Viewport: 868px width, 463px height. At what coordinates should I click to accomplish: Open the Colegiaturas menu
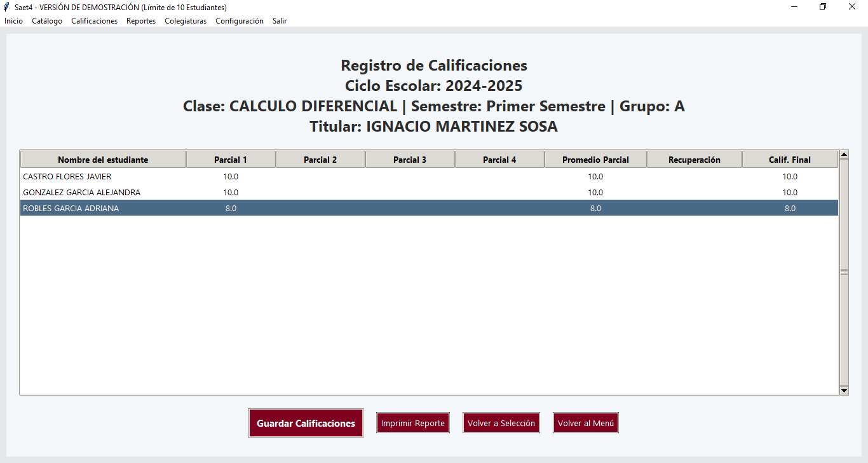click(186, 21)
